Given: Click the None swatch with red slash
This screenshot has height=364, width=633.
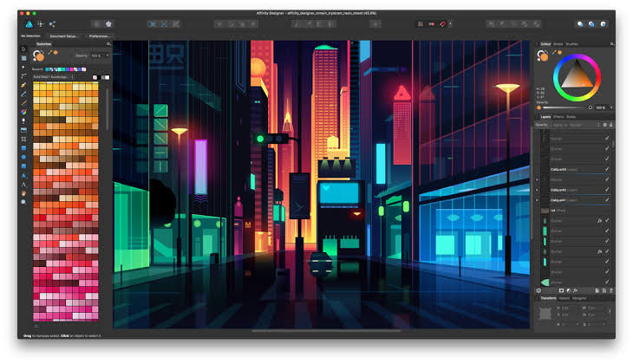Looking at the screenshot, I should (x=95, y=77).
